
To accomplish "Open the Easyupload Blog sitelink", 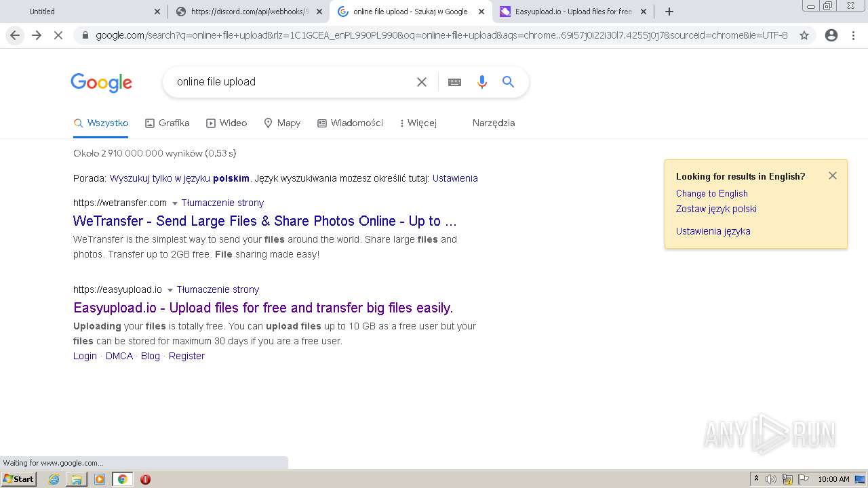I will [151, 356].
